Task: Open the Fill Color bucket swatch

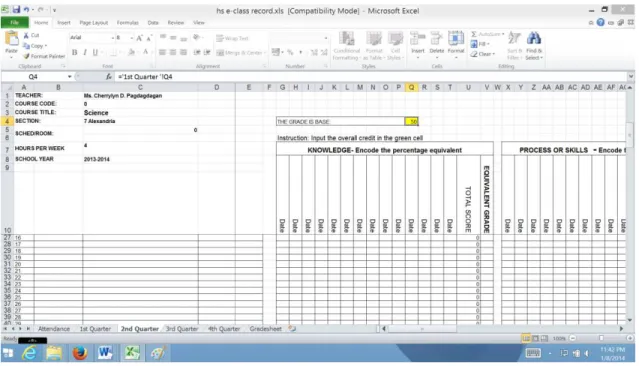Action: click(131, 52)
